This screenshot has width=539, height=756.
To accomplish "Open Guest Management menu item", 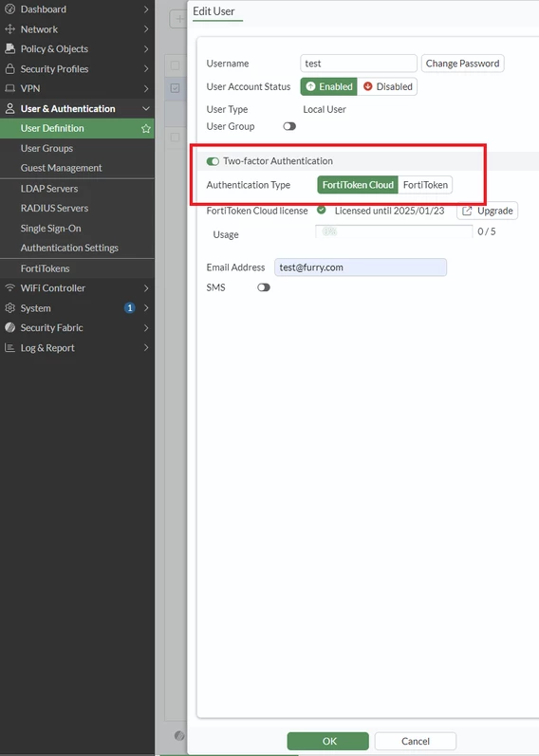I will (x=77, y=168).
